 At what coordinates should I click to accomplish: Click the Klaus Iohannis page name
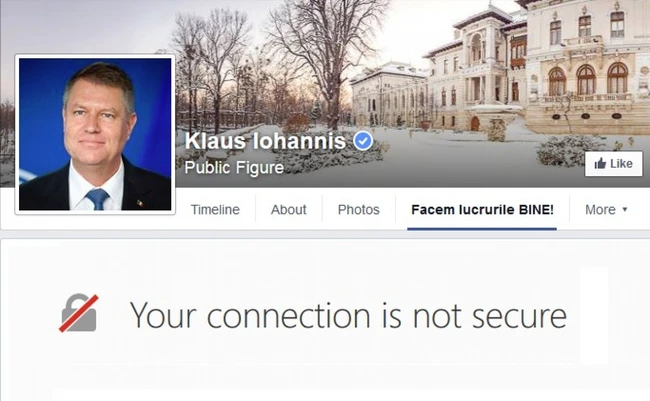[265, 141]
